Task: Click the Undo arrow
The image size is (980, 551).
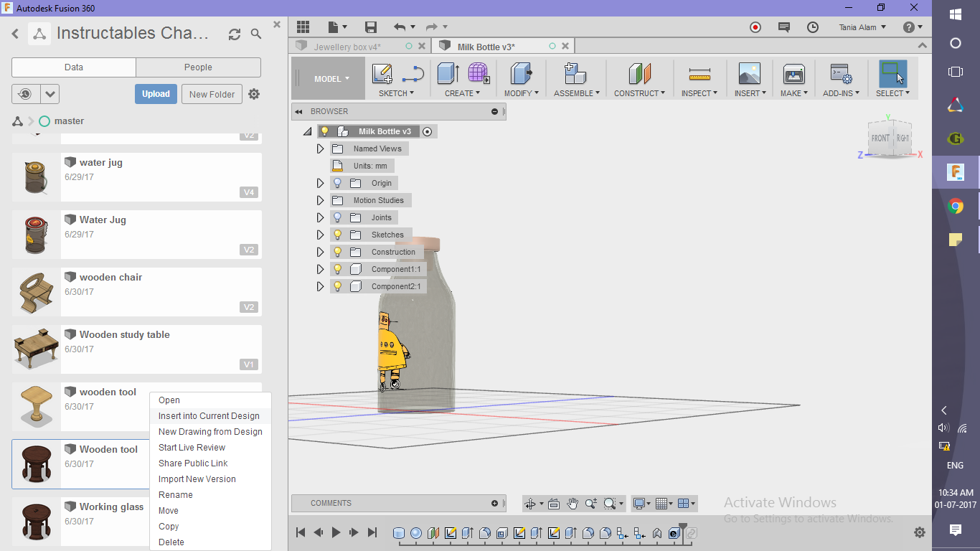Action: click(400, 27)
